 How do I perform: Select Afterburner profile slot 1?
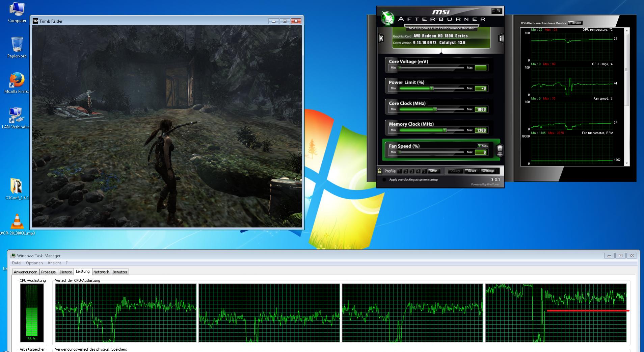tap(400, 171)
